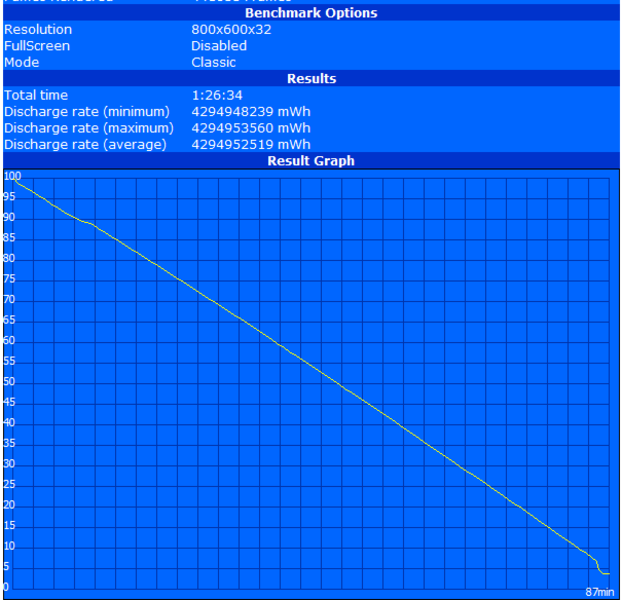Select the 800x600x32 resolution value

pos(231,29)
